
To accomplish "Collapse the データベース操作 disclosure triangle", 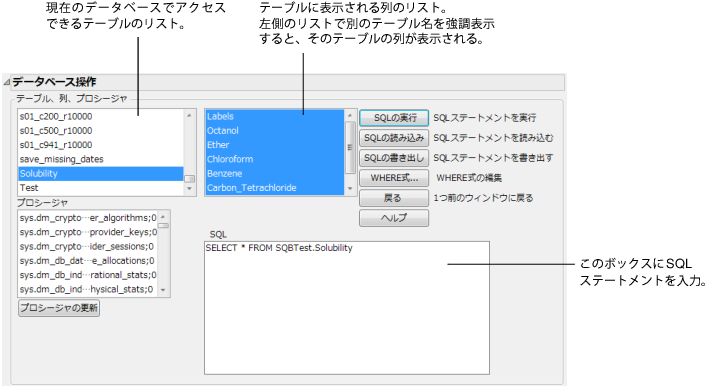I will click(x=6, y=83).
